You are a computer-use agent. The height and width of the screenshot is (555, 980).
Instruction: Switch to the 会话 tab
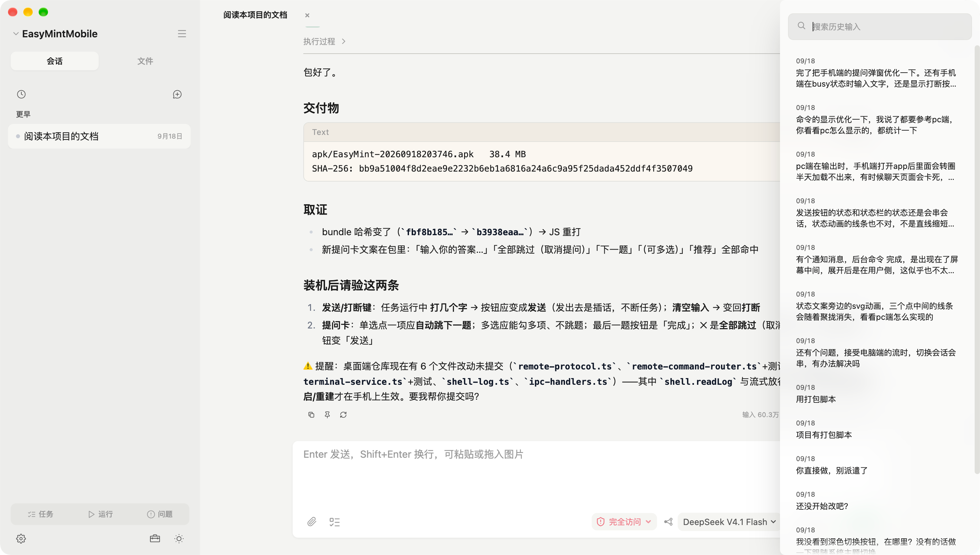pos(55,61)
